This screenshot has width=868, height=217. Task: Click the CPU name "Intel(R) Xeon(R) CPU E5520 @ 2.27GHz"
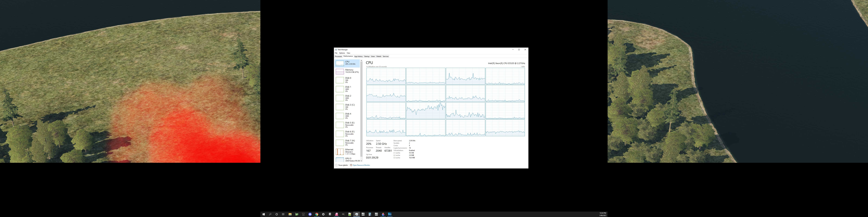click(x=506, y=63)
